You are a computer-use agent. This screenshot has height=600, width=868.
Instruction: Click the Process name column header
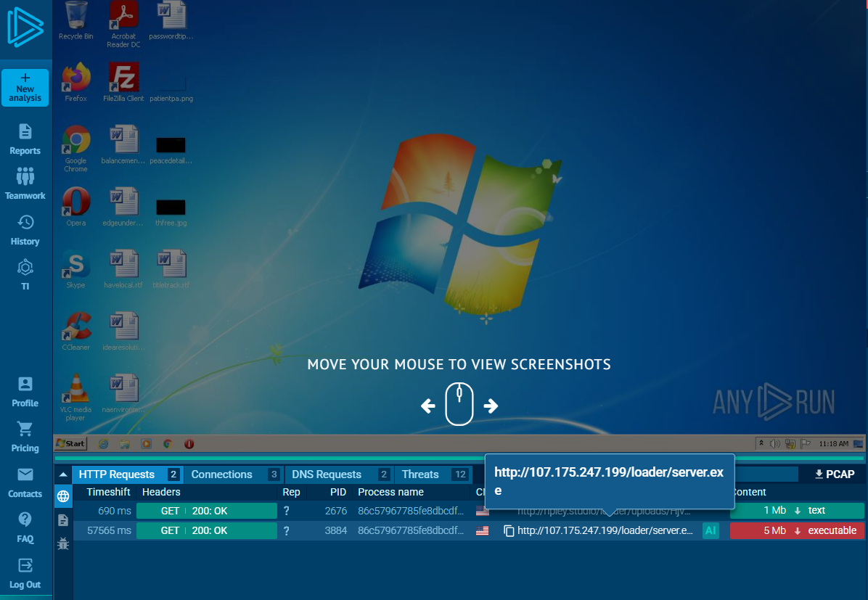[391, 492]
